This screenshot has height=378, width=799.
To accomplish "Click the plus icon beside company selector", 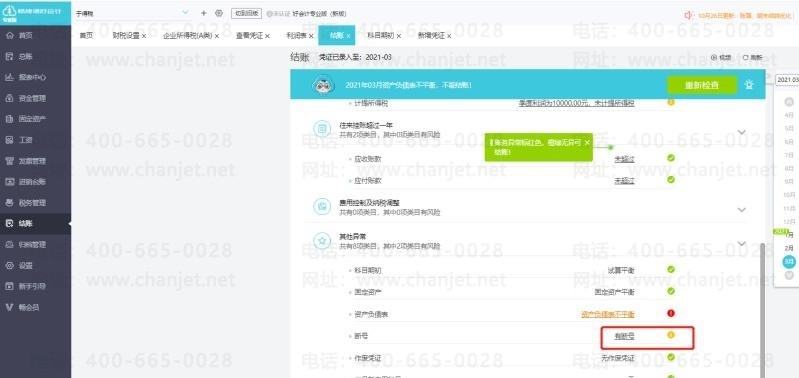I will (204, 13).
